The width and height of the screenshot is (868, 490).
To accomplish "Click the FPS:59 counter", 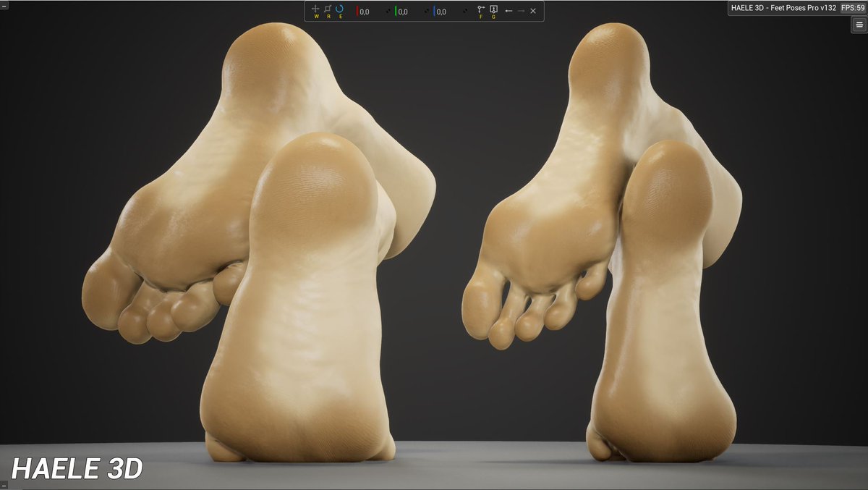I will point(852,7).
